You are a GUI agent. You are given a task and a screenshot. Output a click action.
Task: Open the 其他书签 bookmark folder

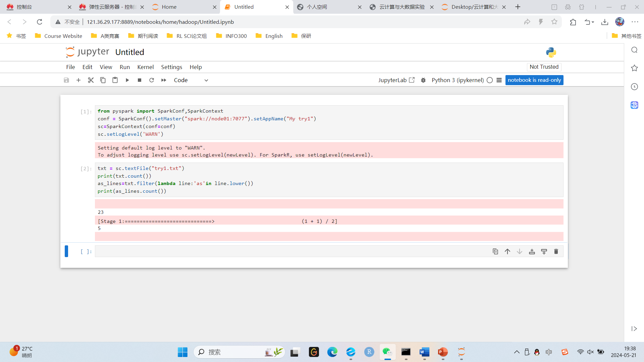[x=626, y=36]
